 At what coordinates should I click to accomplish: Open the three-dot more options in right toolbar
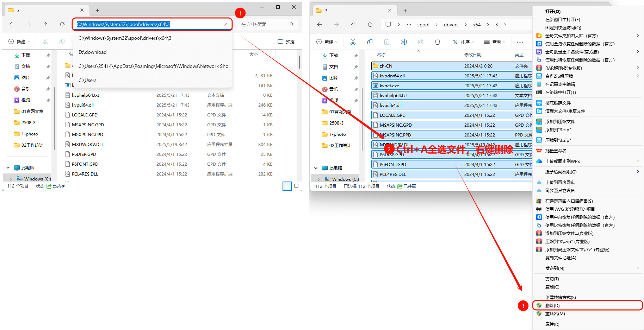point(520,42)
